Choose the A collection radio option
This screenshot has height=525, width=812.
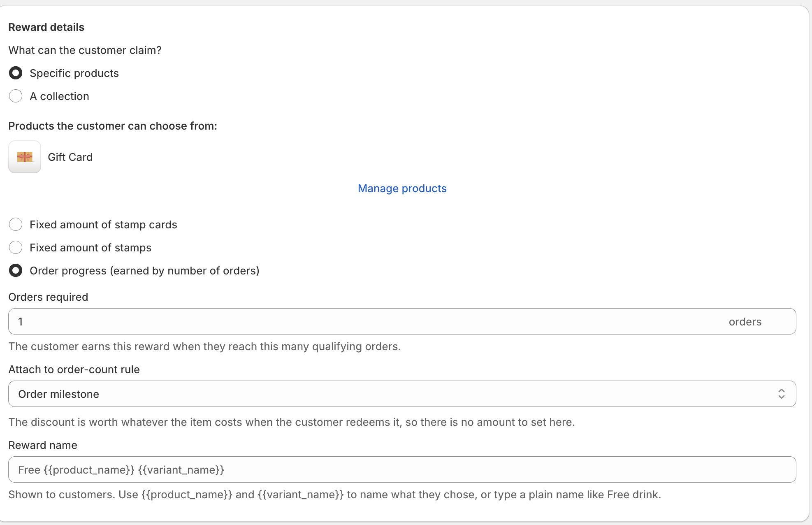(x=16, y=96)
